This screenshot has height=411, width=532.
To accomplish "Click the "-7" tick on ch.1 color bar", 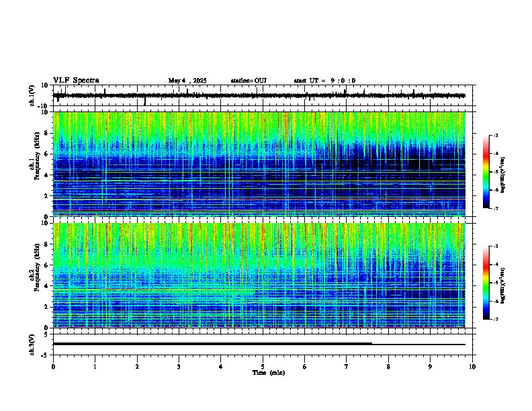I will [x=496, y=208].
